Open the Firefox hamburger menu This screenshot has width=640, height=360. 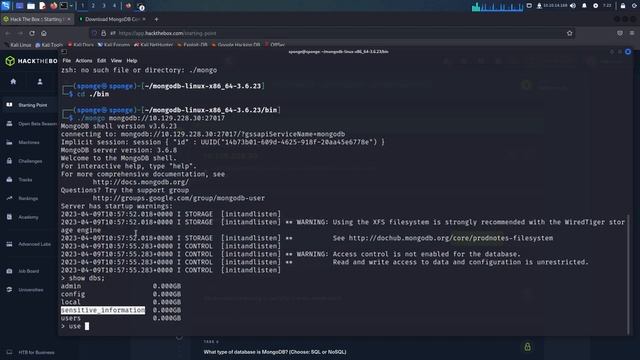(632, 33)
